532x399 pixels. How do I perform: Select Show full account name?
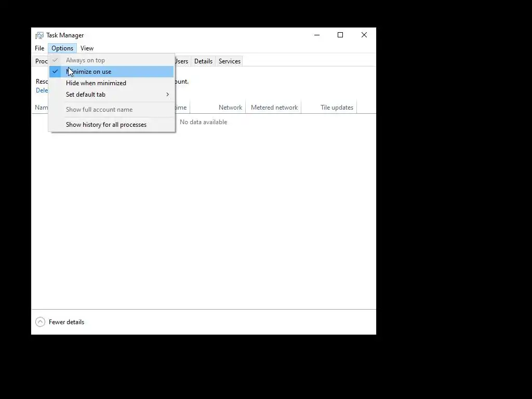click(x=111, y=110)
